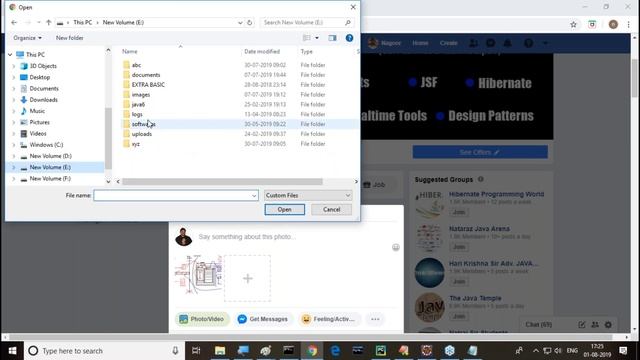Sort files by Date modified column

click(x=262, y=51)
